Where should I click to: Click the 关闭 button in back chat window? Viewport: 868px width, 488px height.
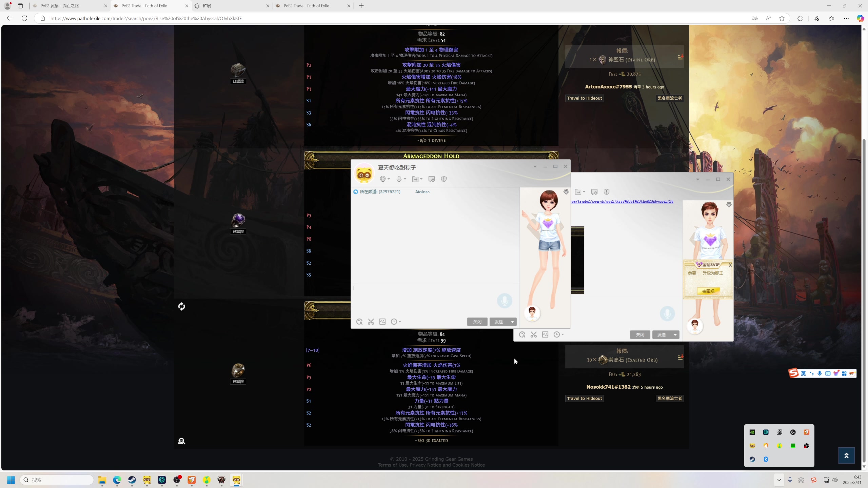(x=640, y=334)
